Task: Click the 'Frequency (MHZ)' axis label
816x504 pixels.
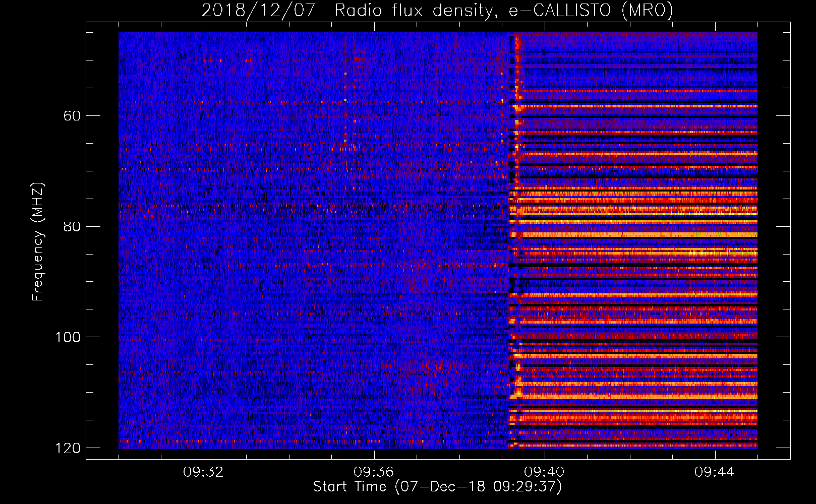Action: tap(38, 242)
